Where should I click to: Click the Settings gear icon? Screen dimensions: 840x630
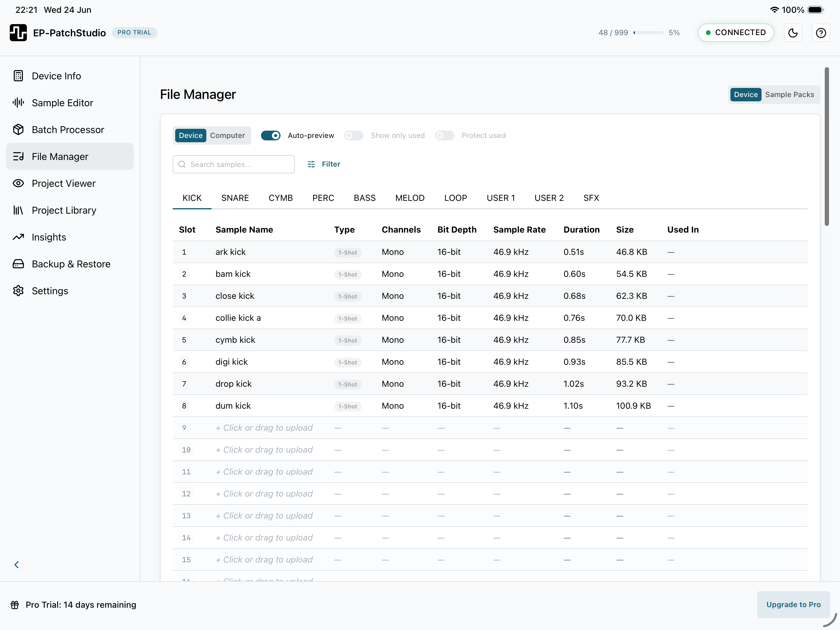pyautogui.click(x=18, y=291)
